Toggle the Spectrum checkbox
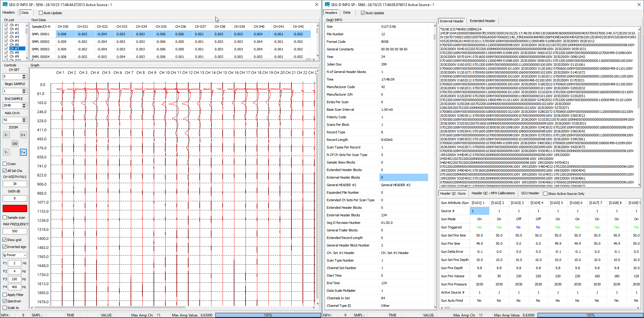Image resolution: width=644 pixels, height=318 pixels. coord(5,301)
